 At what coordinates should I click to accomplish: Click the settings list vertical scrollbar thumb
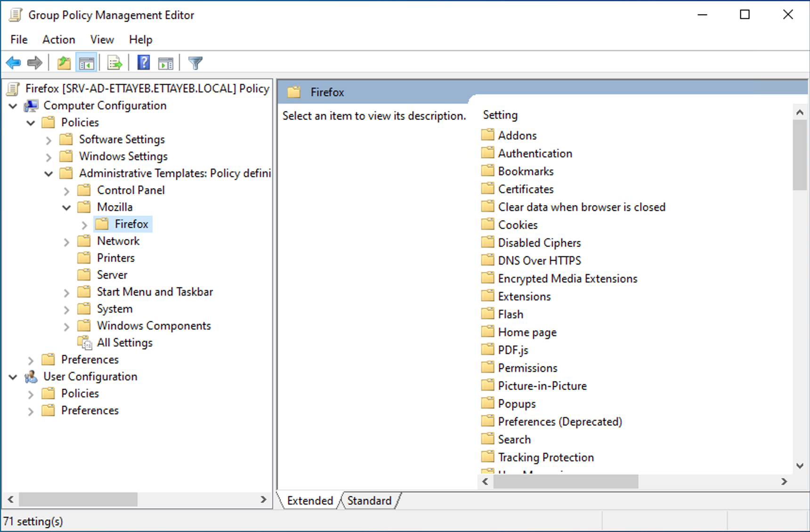[800, 154]
